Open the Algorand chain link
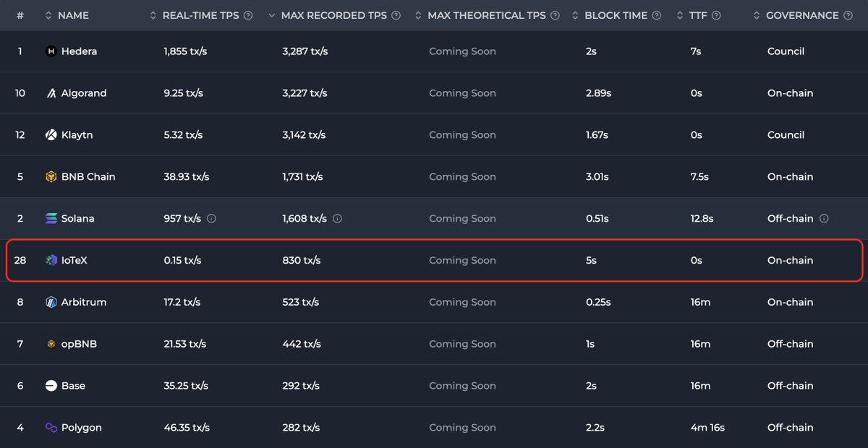 (x=84, y=93)
